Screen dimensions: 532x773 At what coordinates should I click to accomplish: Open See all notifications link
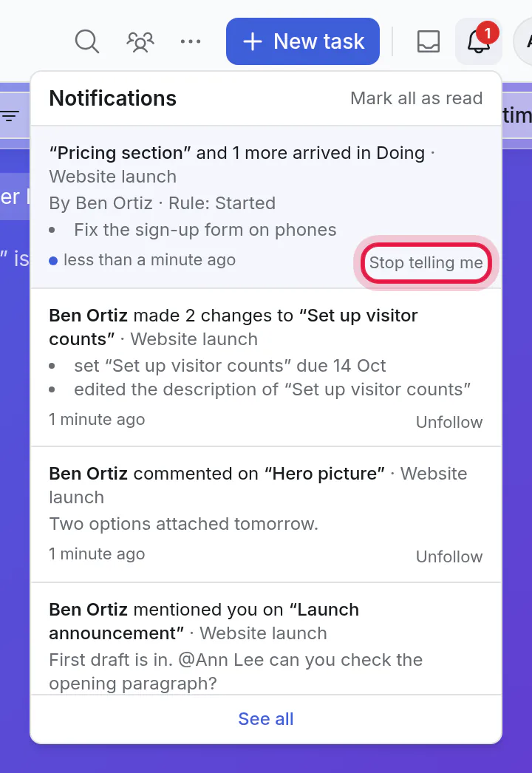(266, 719)
